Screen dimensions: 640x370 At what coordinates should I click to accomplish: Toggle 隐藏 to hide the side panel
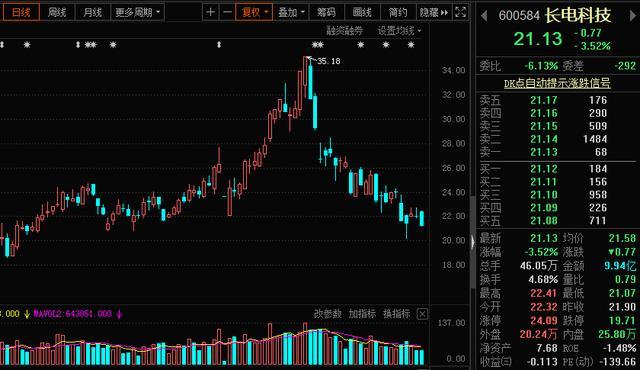pos(433,12)
